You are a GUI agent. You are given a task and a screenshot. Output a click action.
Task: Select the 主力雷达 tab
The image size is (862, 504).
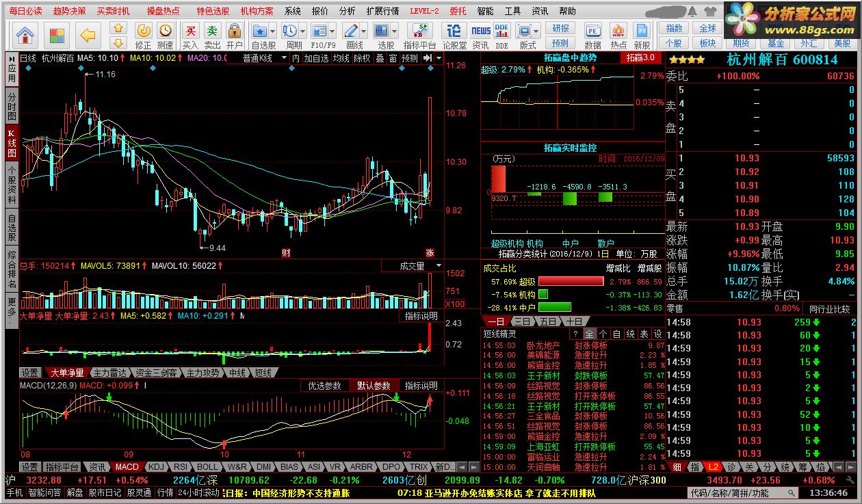pos(110,373)
